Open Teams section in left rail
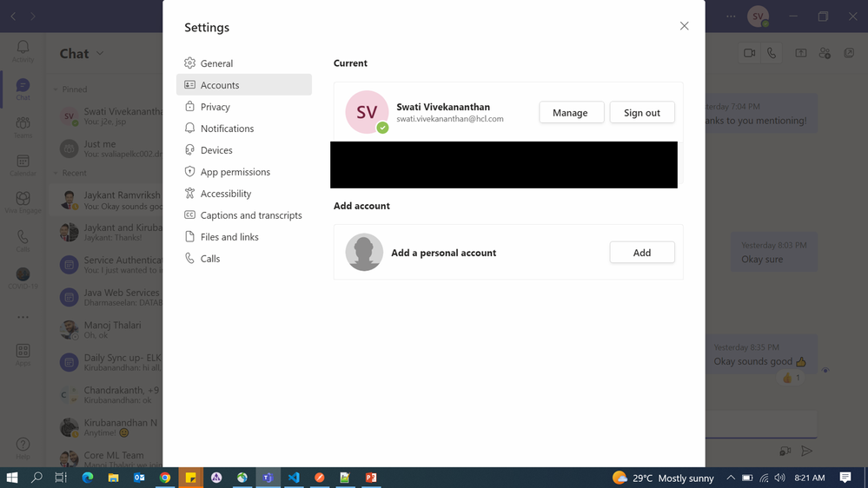868x488 pixels. click(23, 127)
